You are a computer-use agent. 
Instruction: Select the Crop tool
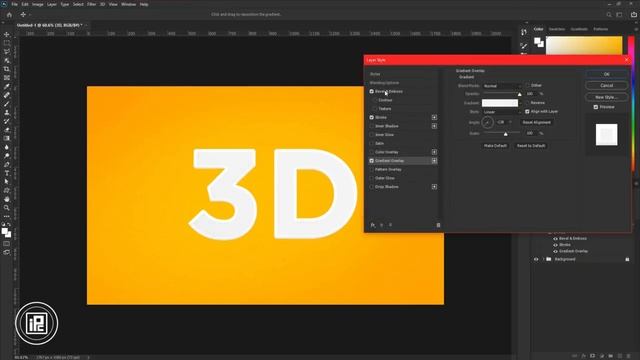point(7,69)
